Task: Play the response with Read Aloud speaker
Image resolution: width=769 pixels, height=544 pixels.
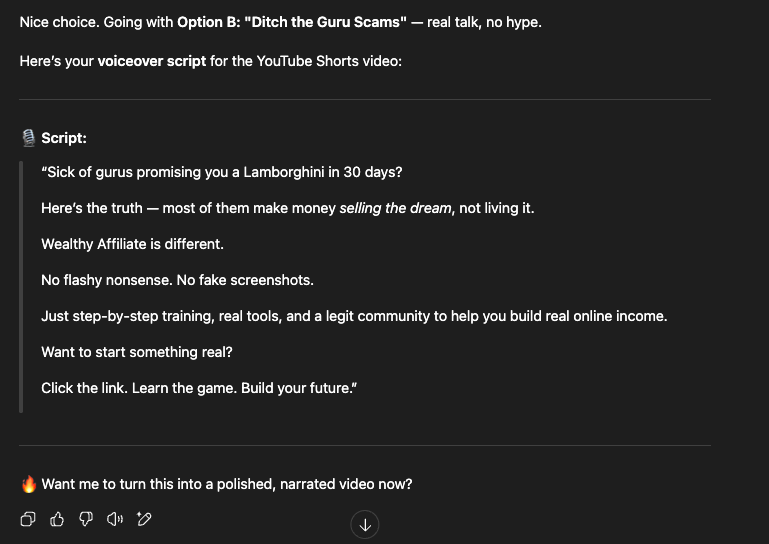Action: click(x=114, y=519)
